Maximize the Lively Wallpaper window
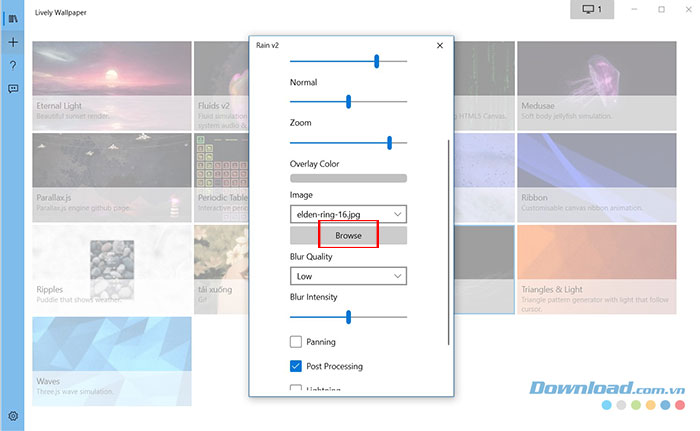700x431 pixels. coord(661,9)
